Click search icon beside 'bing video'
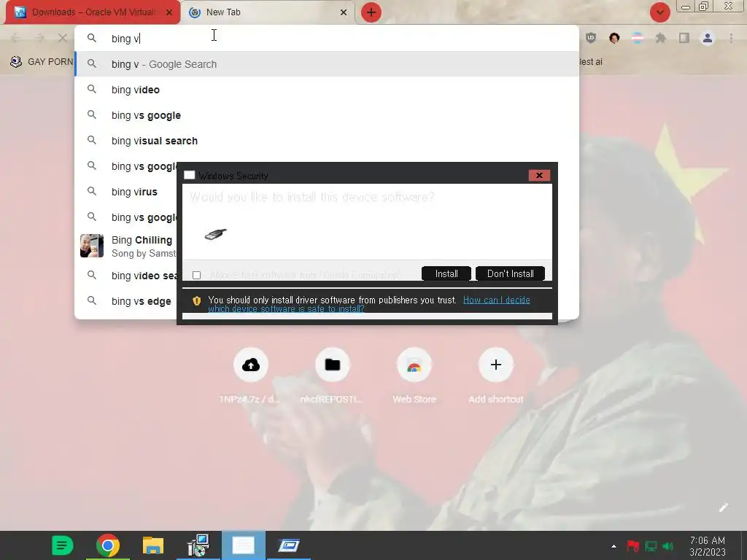Viewport: 747px width, 560px height. point(92,90)
